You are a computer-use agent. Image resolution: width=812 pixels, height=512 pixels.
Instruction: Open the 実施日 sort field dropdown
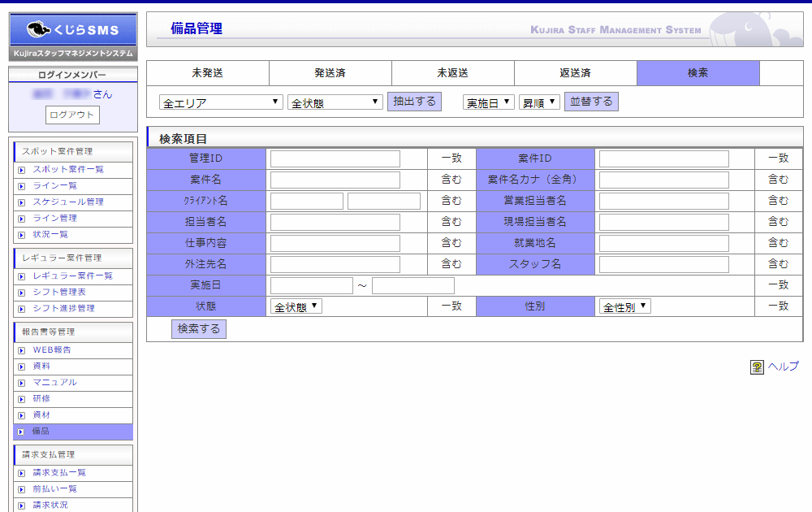point(488,102)
